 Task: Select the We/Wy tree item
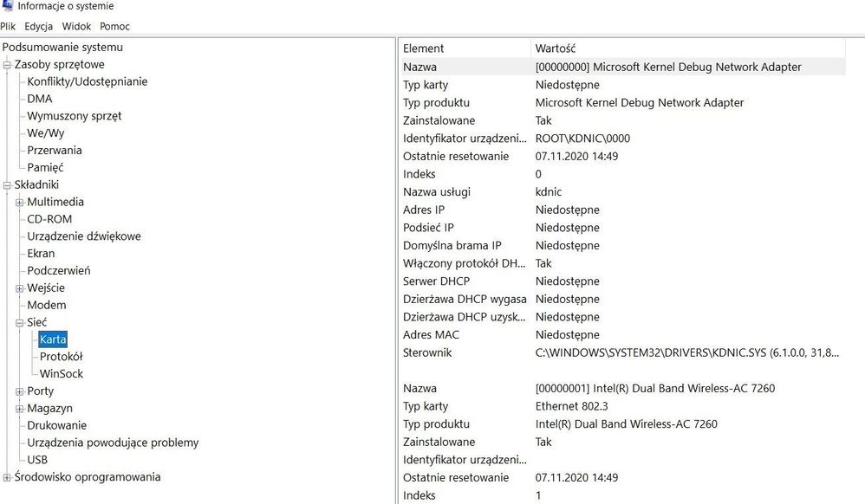(x=45, y=132)
